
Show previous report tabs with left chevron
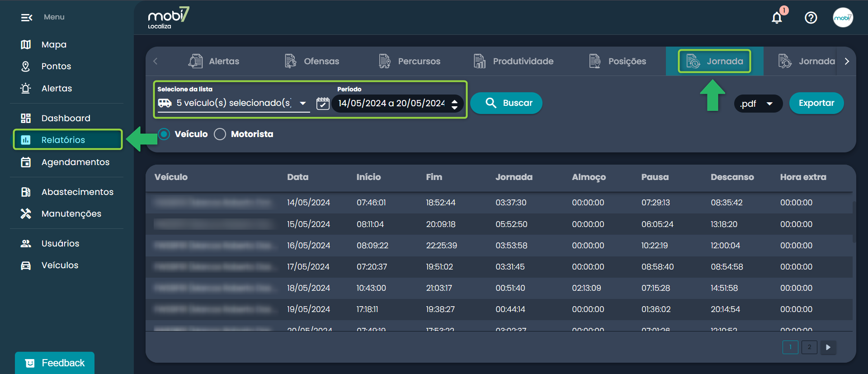pos(156,61)
